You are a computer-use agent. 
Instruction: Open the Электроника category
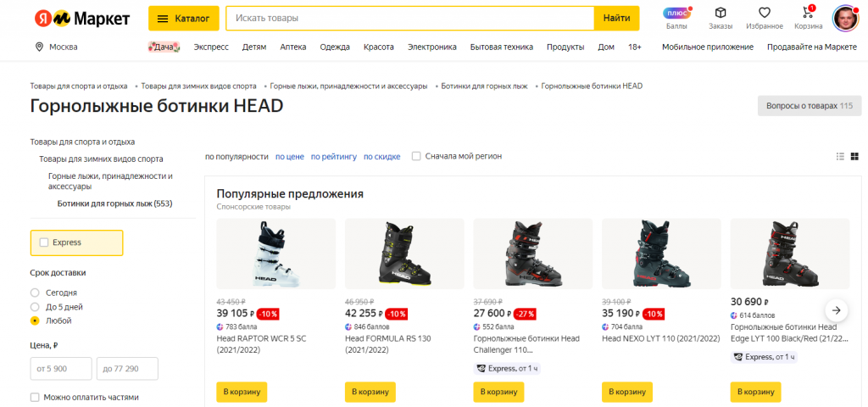click(432, 47)
